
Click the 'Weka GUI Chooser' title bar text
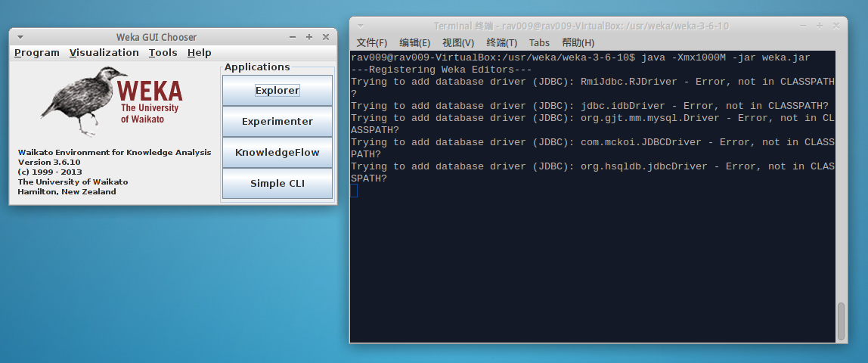point(156,37)
